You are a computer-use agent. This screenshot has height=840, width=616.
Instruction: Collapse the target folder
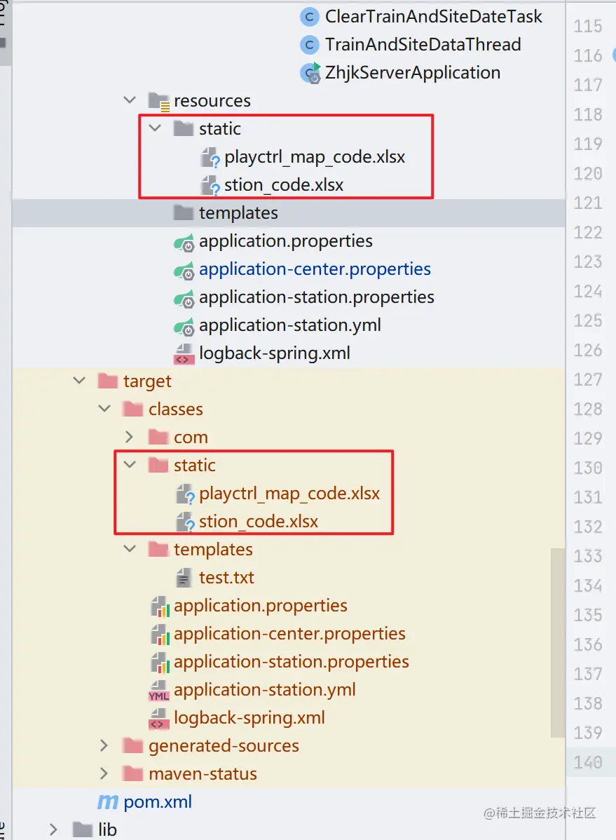78,381
